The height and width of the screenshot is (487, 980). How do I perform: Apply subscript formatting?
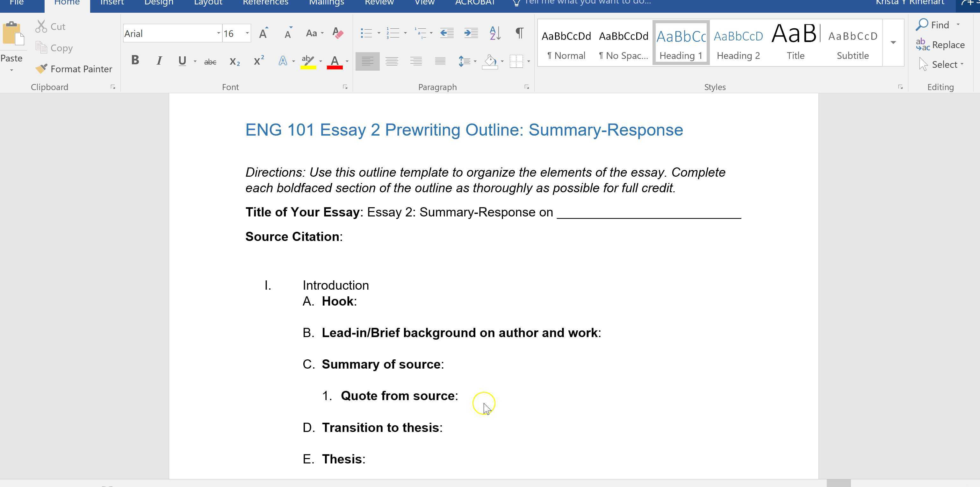[x=234, y=61]
